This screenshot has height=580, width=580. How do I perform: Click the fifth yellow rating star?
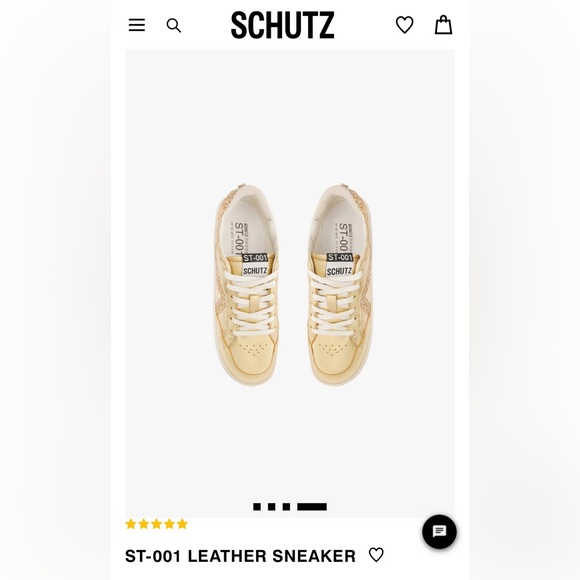click(182, 524)
